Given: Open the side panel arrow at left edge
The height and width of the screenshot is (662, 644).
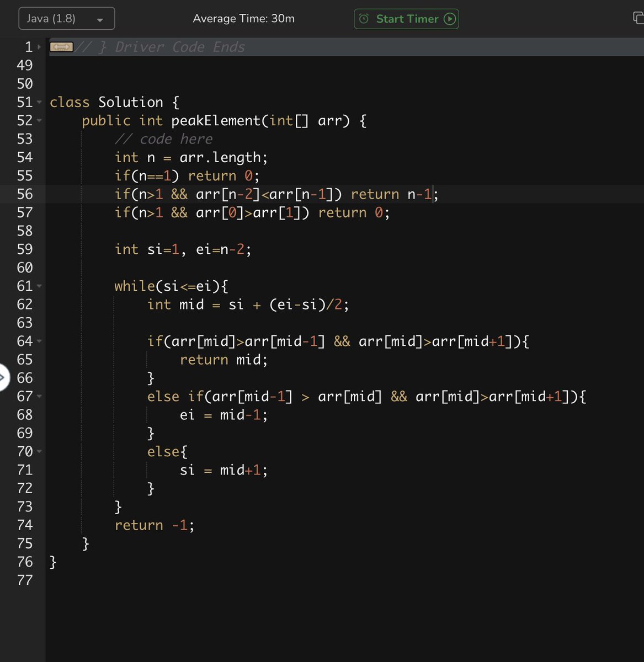Looking at the screenshot, I should pos(3,378).
